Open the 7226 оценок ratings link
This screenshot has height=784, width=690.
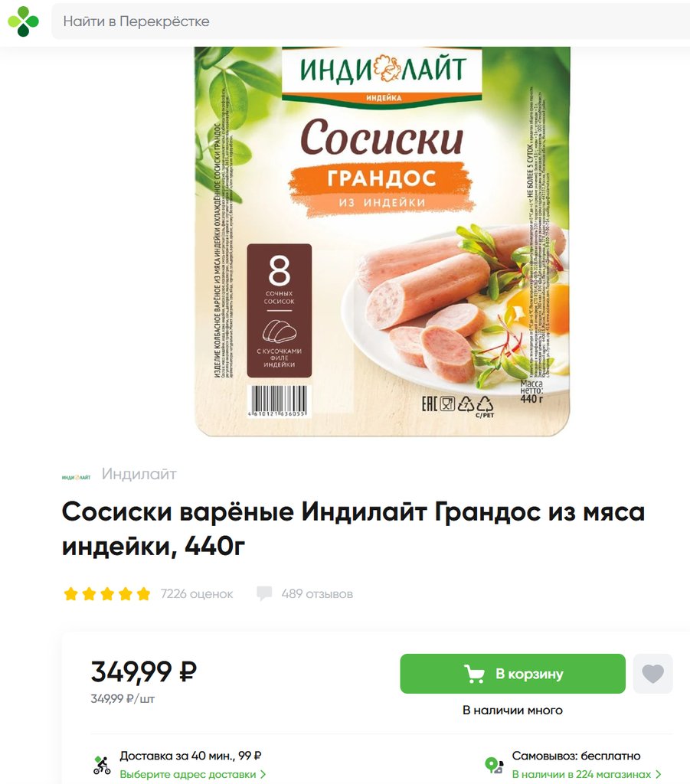pos(197,594)
